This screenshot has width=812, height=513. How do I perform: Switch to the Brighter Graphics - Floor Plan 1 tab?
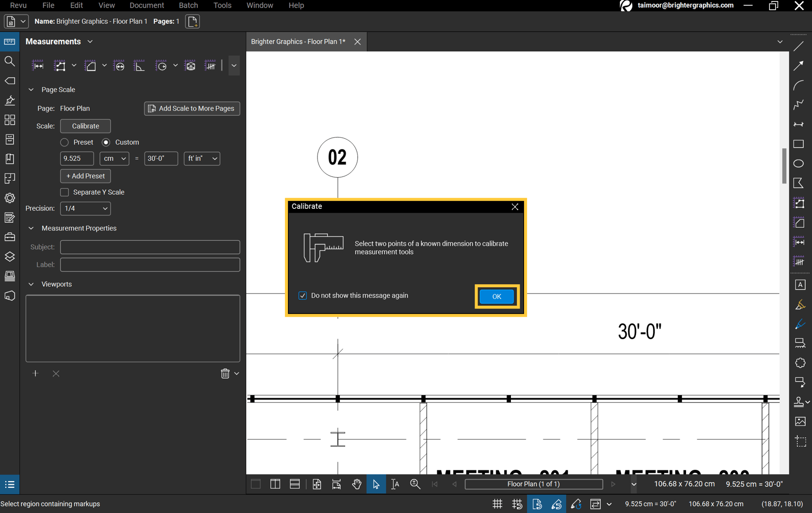click(297, 42)
